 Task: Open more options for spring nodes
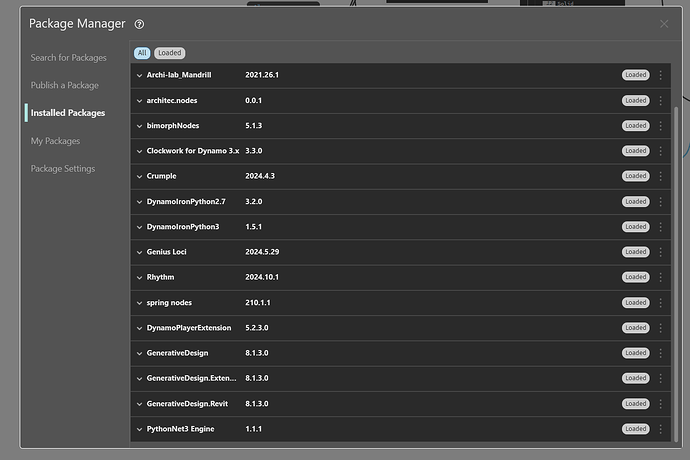pos(661,303)
